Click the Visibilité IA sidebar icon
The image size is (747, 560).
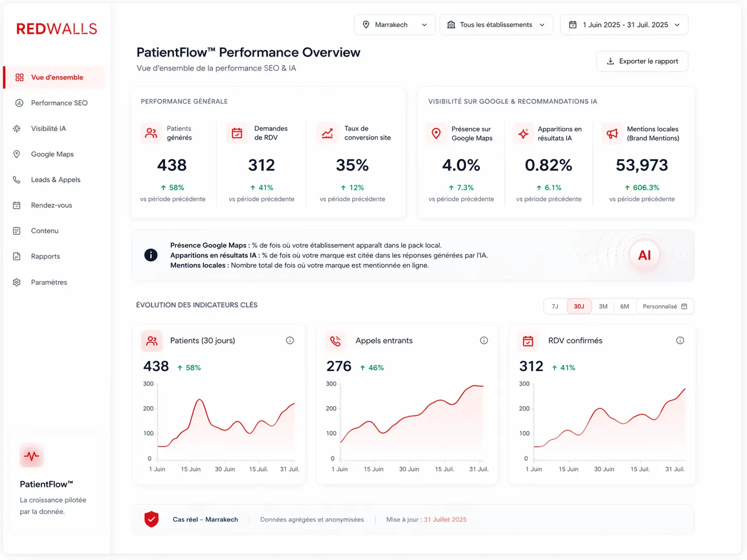17,128
